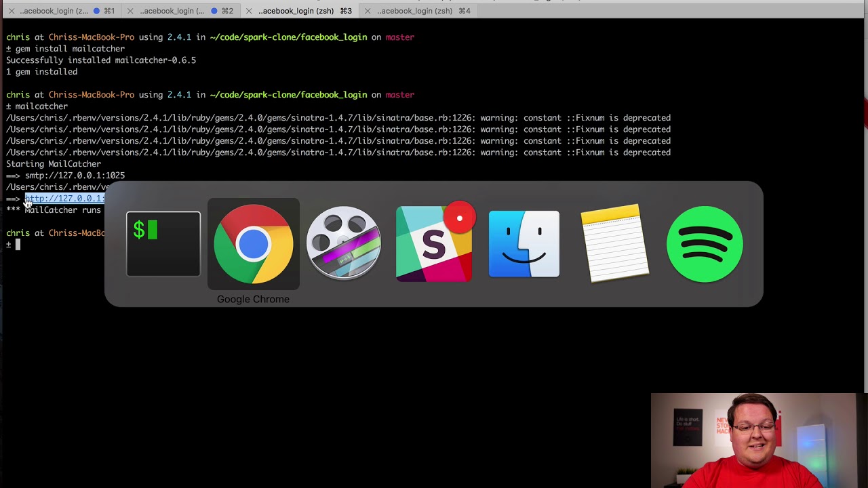Switch to Google Chrome in app switcher
Image resolution: width=868 pixels, height=488 pixels.
click(253, 244)
